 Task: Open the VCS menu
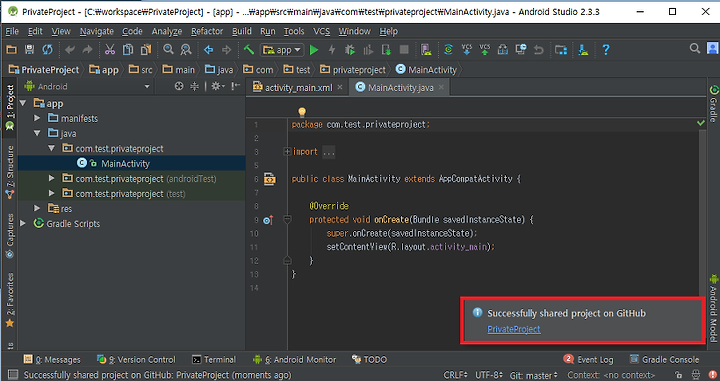click(321, 31)
